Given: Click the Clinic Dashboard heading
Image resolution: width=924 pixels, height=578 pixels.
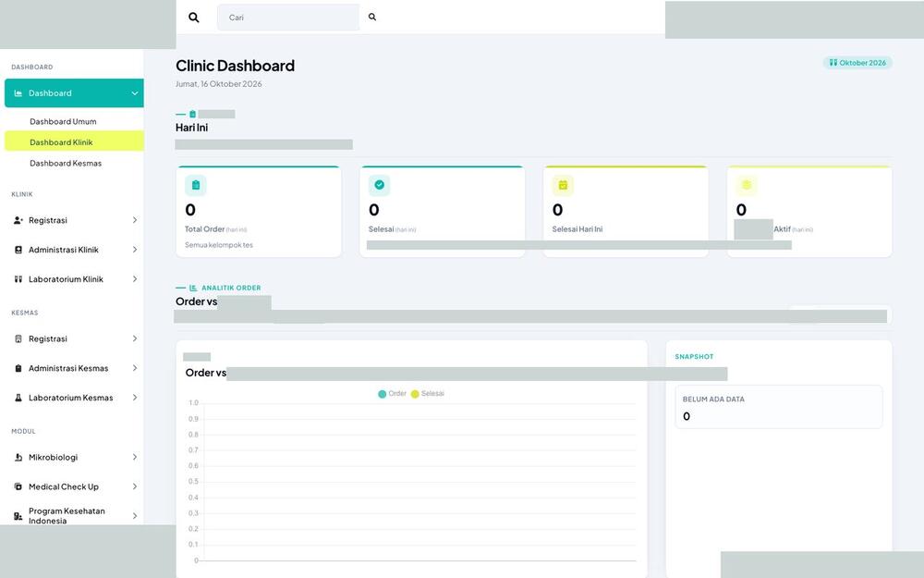Looking at the screenshot, I should click(235, 66).
